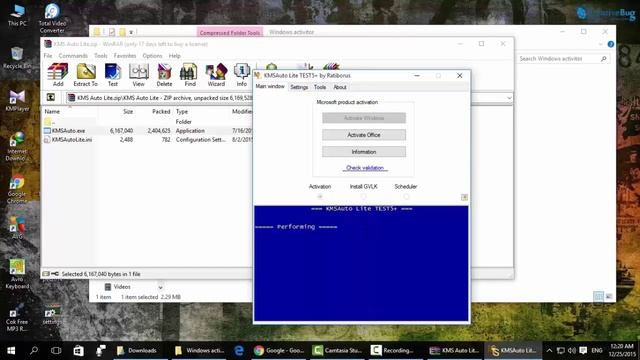Switch to the Tools tab in KMSAuto
The height and width of the screenshot is (360, 640).
click(320, 87)
